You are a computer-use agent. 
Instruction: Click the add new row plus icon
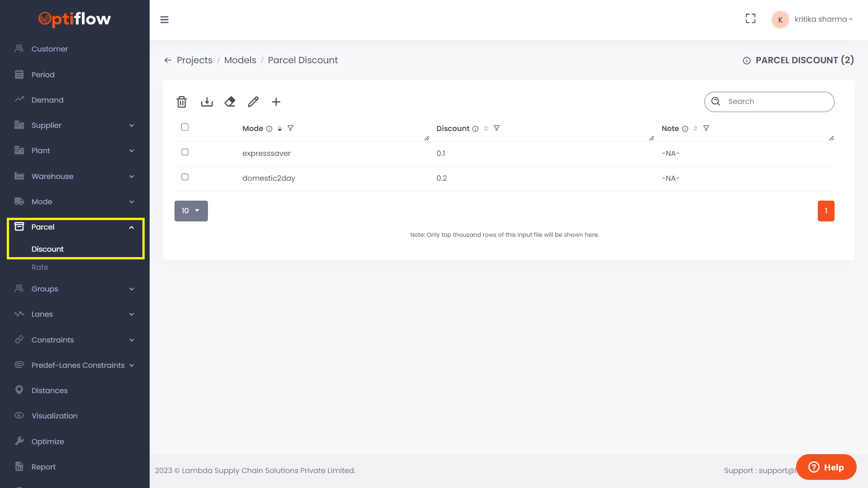(276, 102)
